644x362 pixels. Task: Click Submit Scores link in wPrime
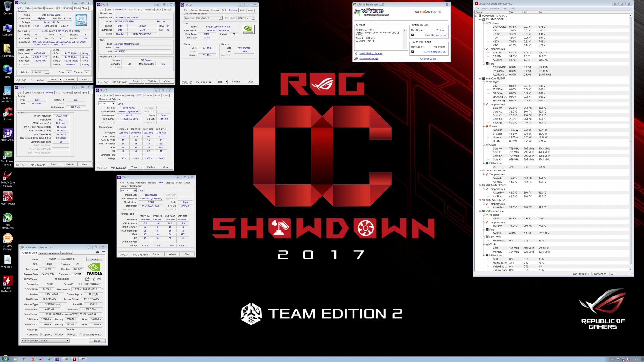point(429,59)
